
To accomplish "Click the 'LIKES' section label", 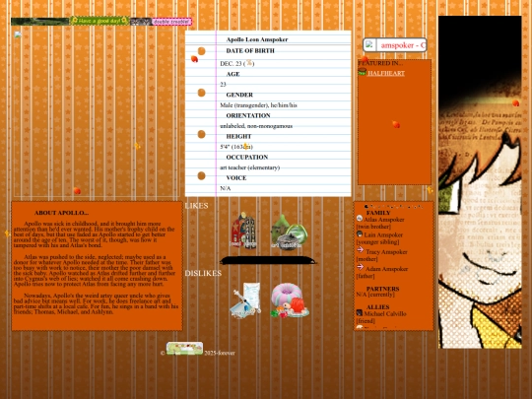I will (x=196, y=206).
